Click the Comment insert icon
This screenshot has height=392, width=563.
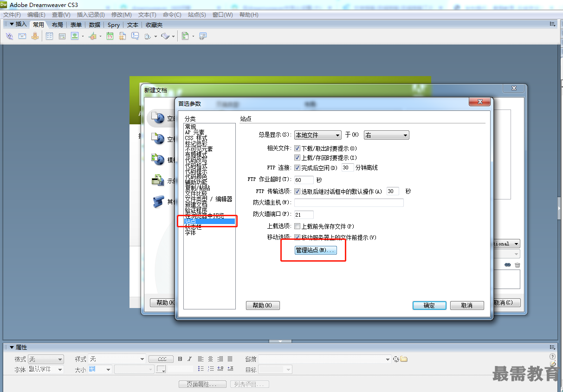(135, 36)
